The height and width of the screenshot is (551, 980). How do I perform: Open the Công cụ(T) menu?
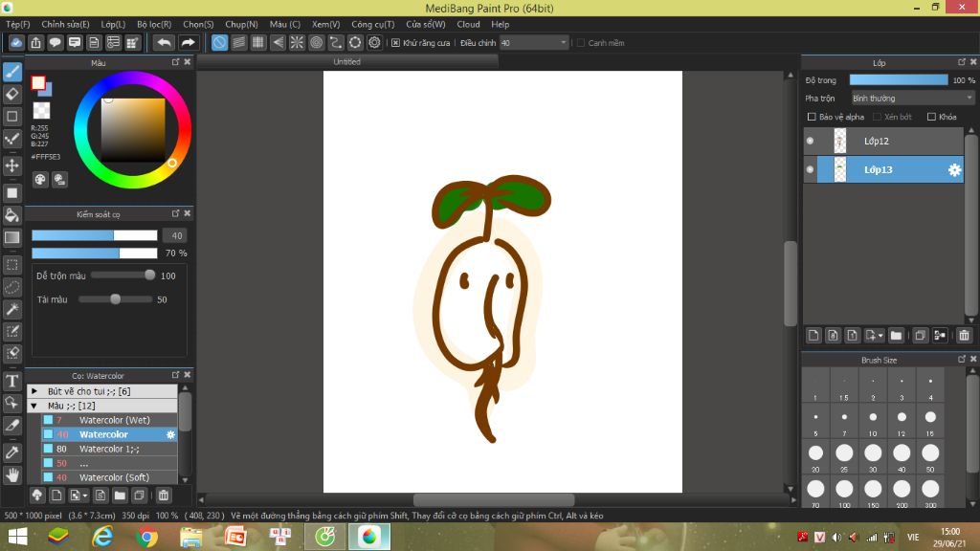373,24
